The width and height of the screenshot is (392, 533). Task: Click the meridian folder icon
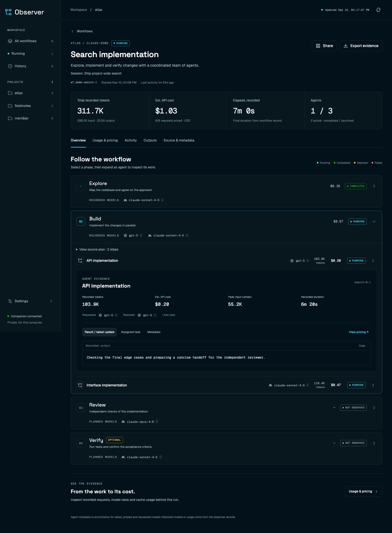(x=10, y=118)
